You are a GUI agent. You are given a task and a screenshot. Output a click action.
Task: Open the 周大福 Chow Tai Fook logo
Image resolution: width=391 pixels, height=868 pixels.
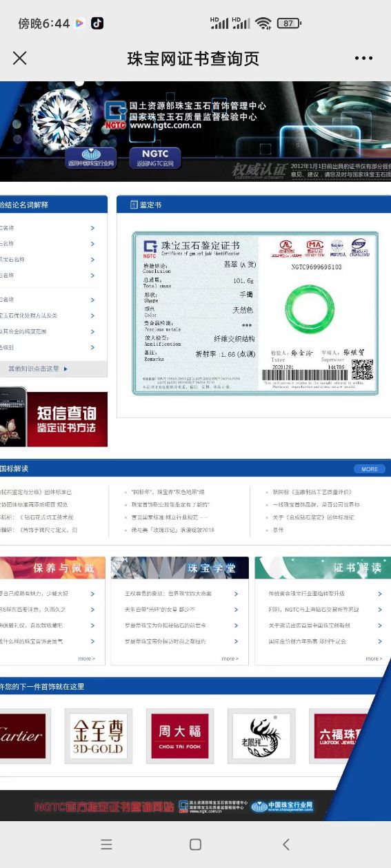tap(180, 736)
